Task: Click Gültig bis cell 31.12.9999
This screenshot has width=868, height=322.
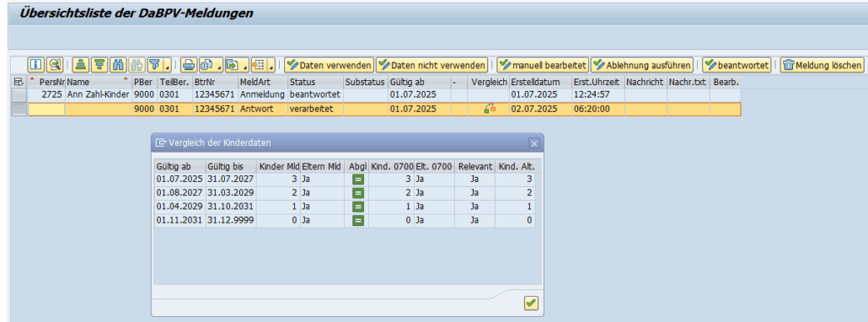Action: click(x=230, y=221)
